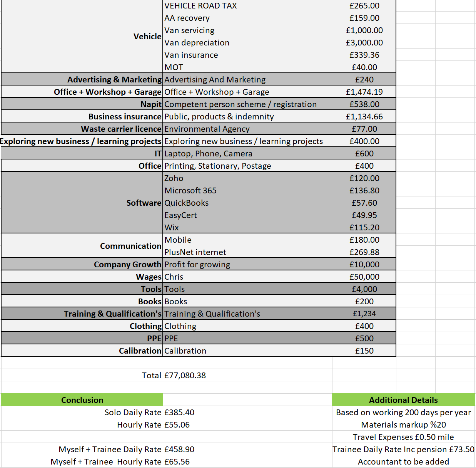Screen dimensions: 476x468
Task: Select the £57.60 QuickBooks amount
Action: [364, 203]
